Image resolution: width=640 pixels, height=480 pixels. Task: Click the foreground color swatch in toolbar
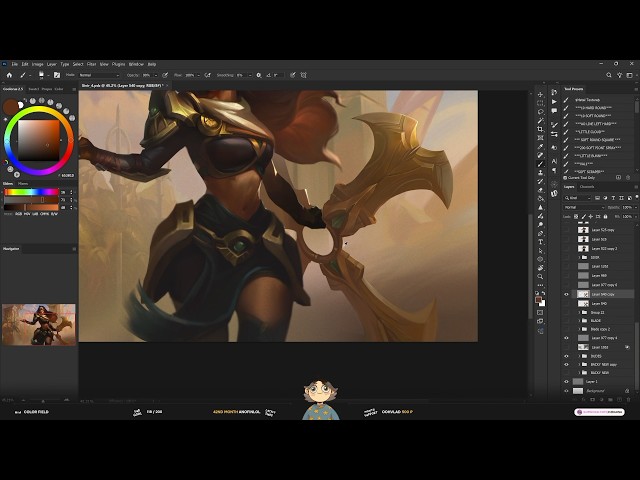[538, 300]
